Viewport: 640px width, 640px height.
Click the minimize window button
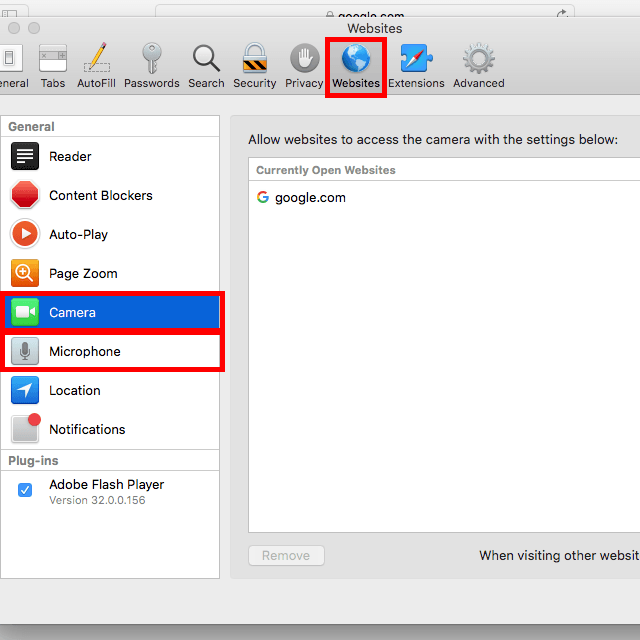pos(14,28)
